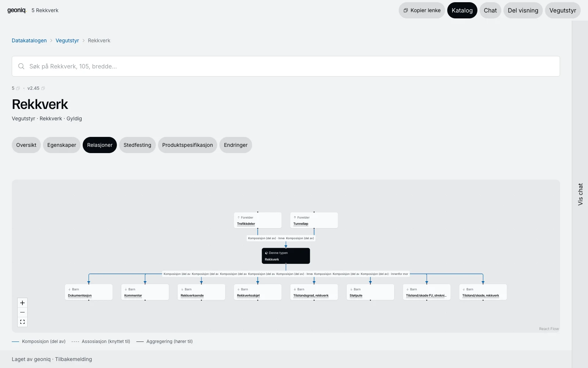This screenshot has width=588, height=368.
Task: Switch to the Oversikt tab
Action: coord(26,145)
